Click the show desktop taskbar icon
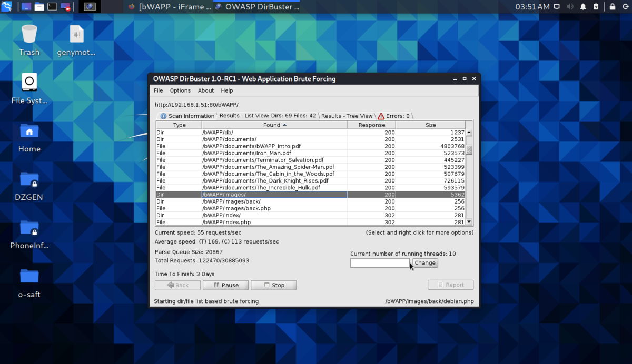This screenshot has width=632, height=364. 26,7
